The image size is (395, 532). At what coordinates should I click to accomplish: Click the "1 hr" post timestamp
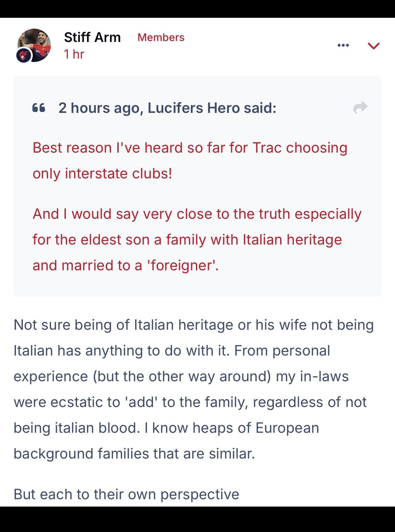(x=74, y=54)
